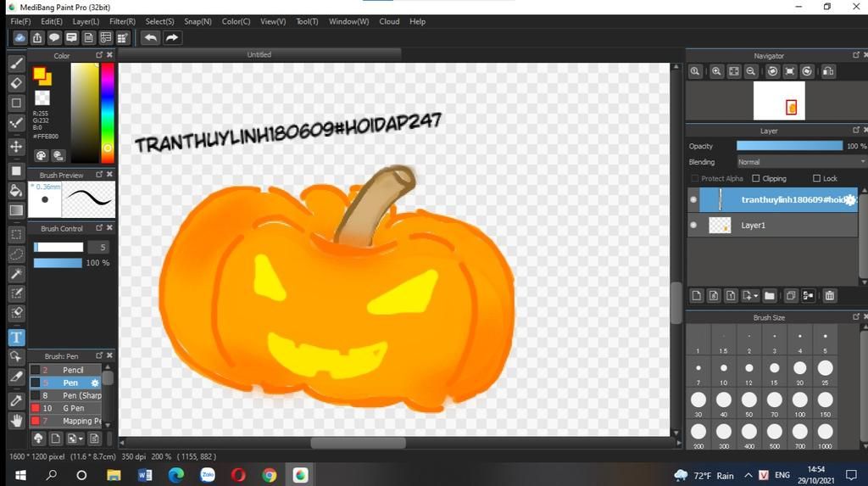Hide the tranthuylinh180609 text layer
Viewport: 868px width, 486px height.
[693, 199]
